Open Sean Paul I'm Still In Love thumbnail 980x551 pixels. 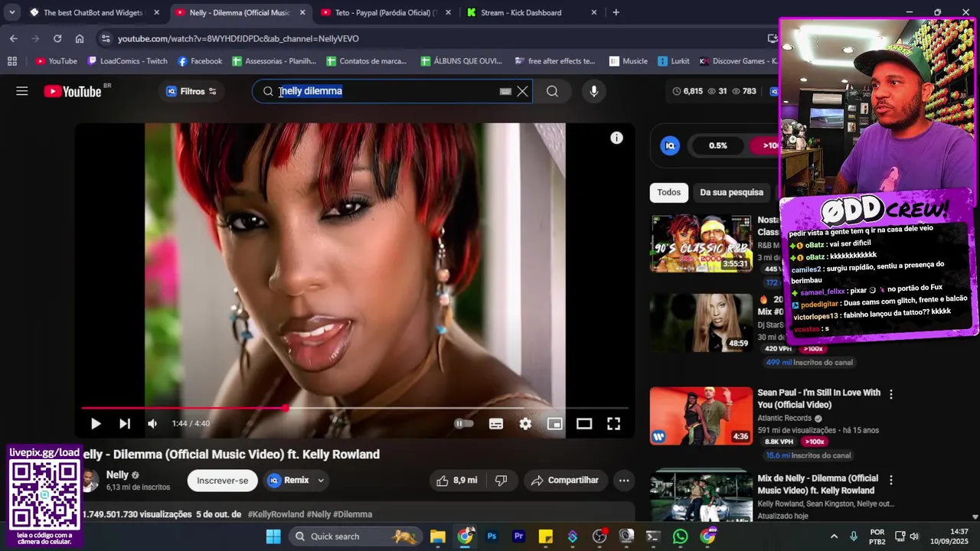tap(701, 416)
